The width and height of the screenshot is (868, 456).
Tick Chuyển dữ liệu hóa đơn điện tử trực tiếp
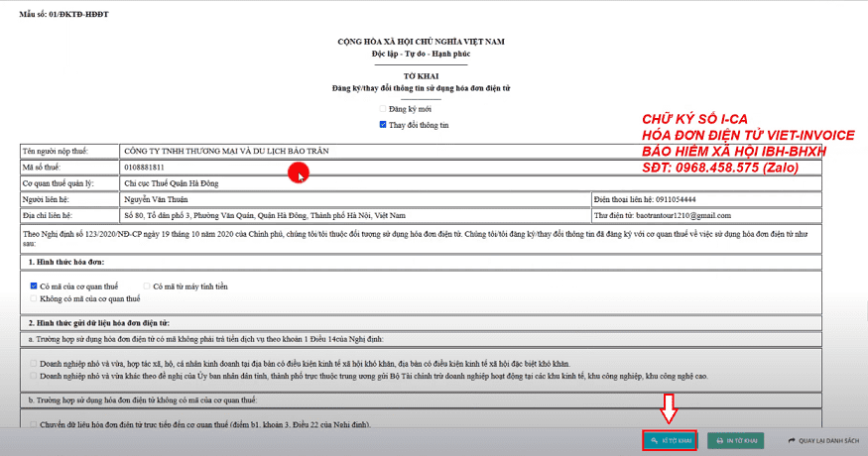(33, 424)
